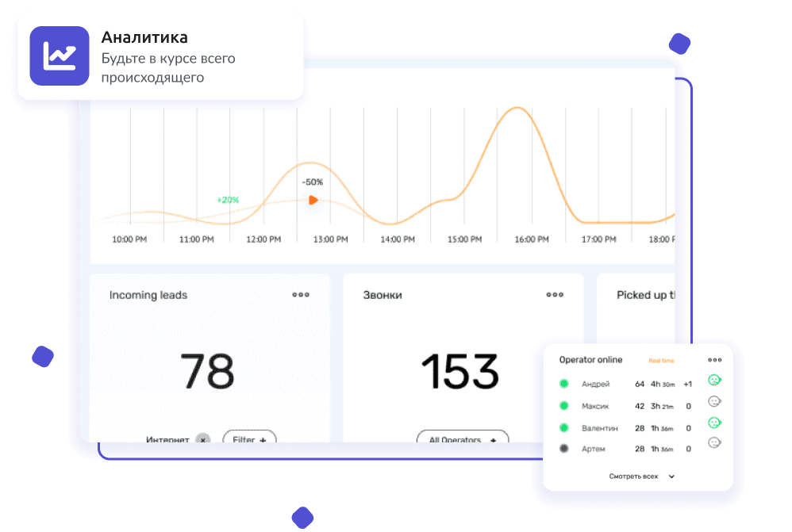This screenshot has height=532, width=792.
Task: Select the Real time label
Action: click(x=661, y=361)
